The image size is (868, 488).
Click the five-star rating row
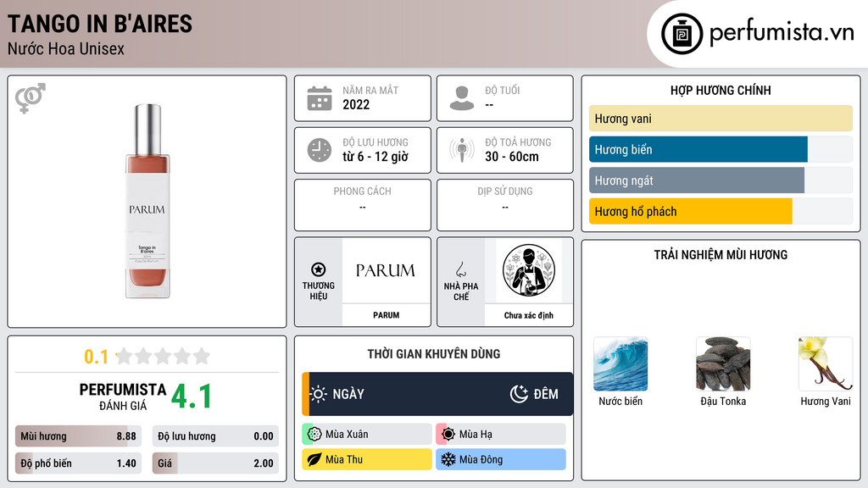164,356
